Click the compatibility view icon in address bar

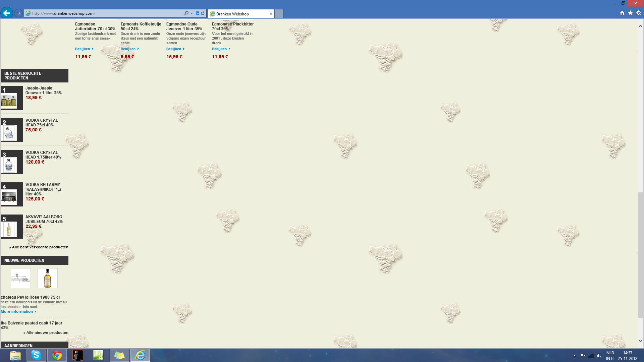coord(197,13)
